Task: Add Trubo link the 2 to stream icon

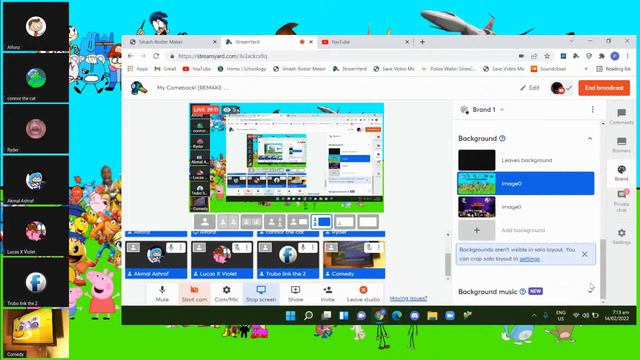Action: pyautogui.click(x=265, y=247)
